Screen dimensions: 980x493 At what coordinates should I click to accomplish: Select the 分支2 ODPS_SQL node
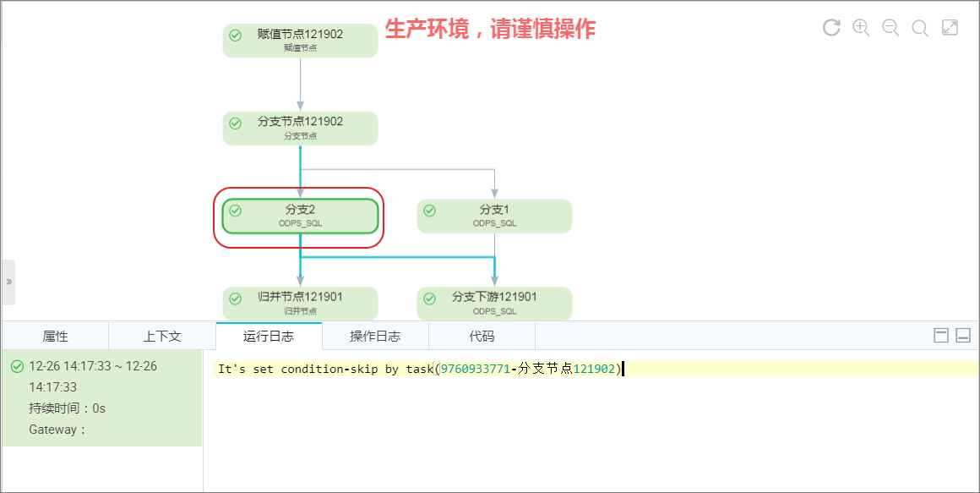[300, 216]
